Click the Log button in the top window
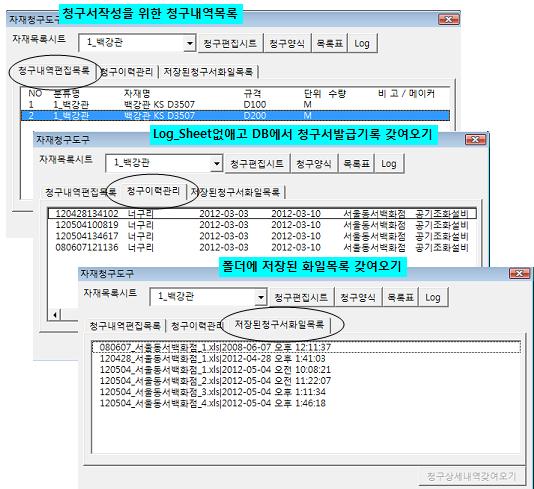534x489 pixels. click(362, 43)
